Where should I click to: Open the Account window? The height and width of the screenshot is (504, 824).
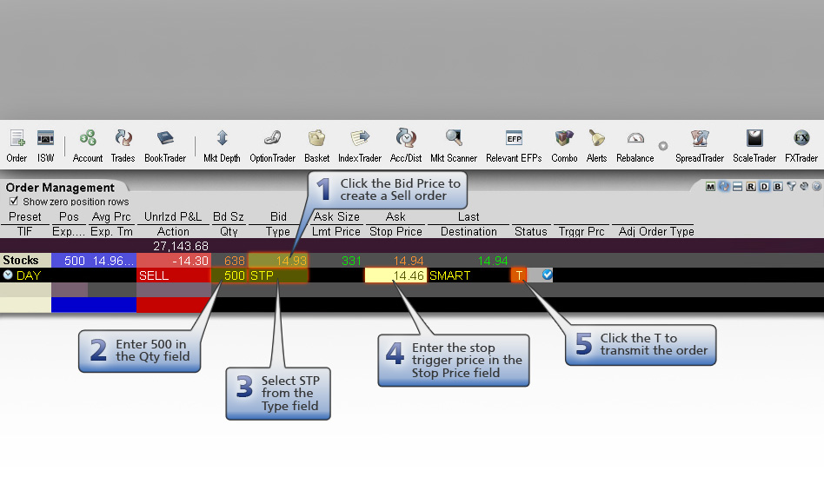tap(88, 146)
